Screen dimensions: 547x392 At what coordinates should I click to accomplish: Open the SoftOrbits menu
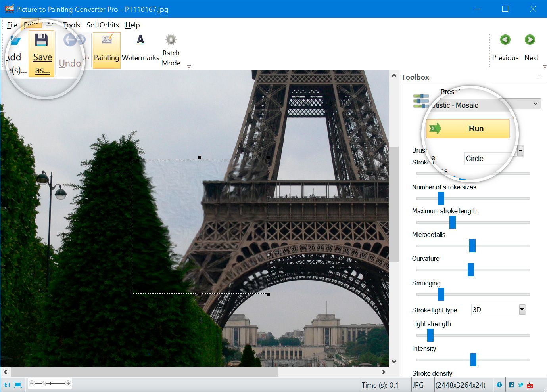[x=102, y=25]
